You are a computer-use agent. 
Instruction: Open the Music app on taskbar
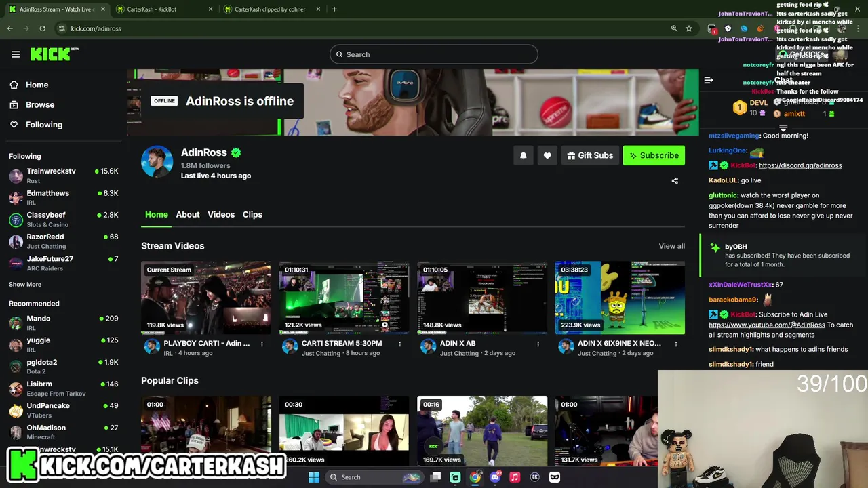515,477
